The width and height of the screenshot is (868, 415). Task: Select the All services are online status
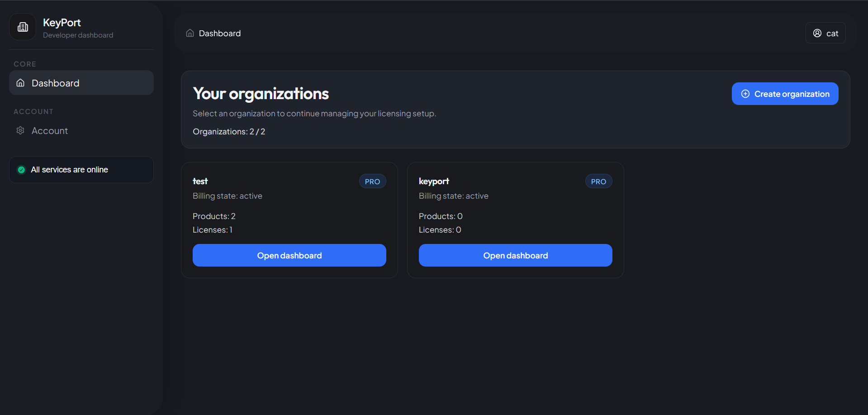69,170
